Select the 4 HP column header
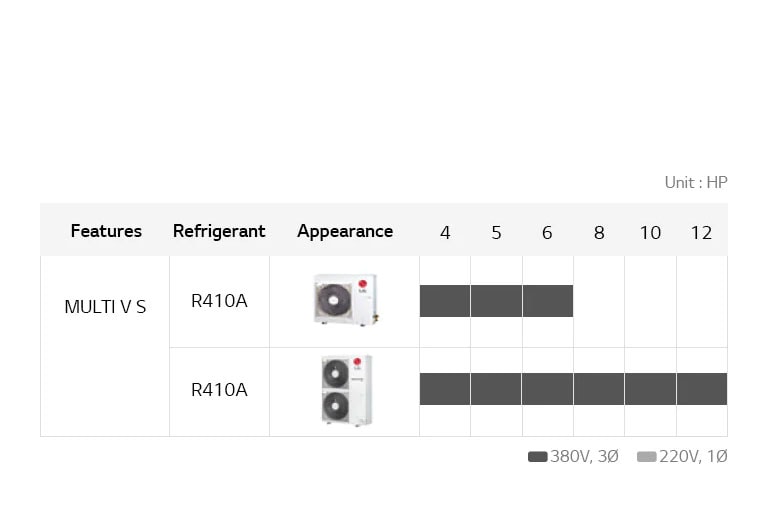768x525 pixels. coord(445,233)
